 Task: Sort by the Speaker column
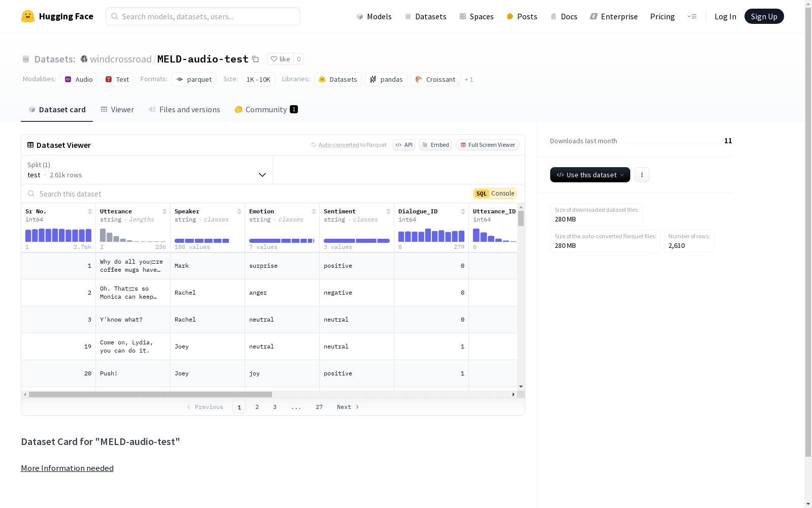point(239,211)
